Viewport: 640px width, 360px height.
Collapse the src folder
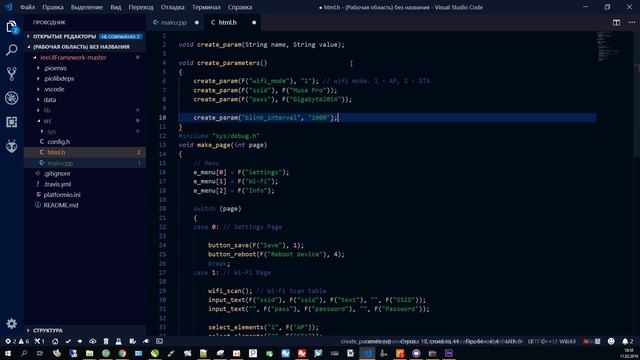[47, 121]
